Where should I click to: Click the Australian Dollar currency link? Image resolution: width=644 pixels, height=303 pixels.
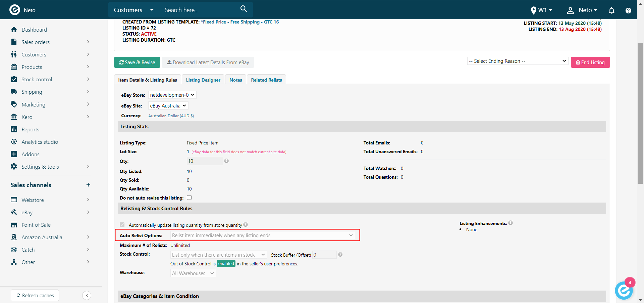(171, 116)
